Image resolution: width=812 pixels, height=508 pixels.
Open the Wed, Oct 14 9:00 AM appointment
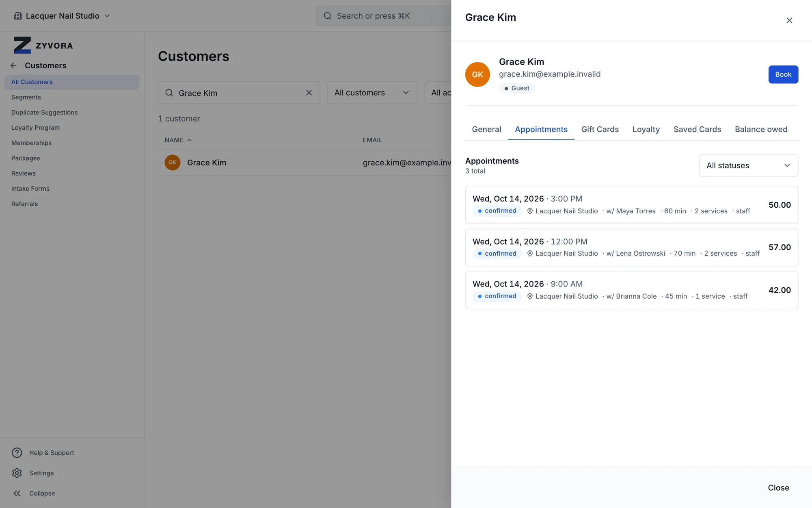[x=632, y=290]
